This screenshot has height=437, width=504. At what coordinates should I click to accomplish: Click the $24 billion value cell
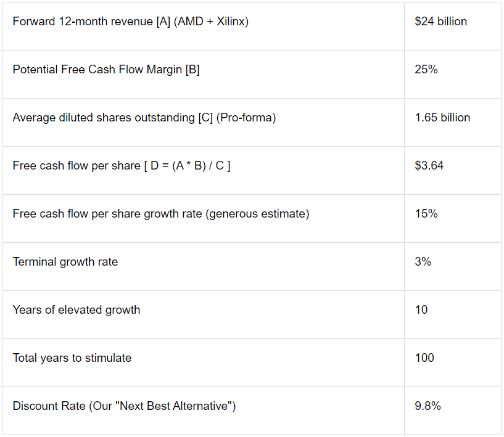[453, 27]
